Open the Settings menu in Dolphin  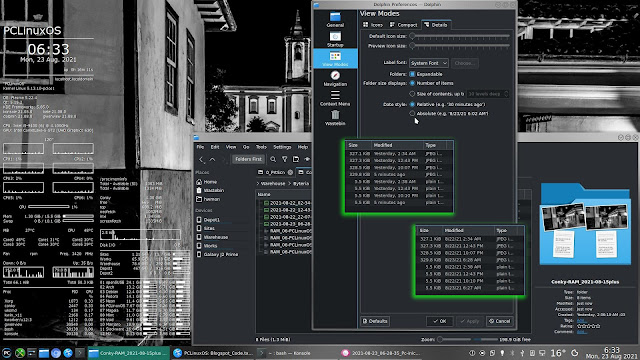coord(282,147)
